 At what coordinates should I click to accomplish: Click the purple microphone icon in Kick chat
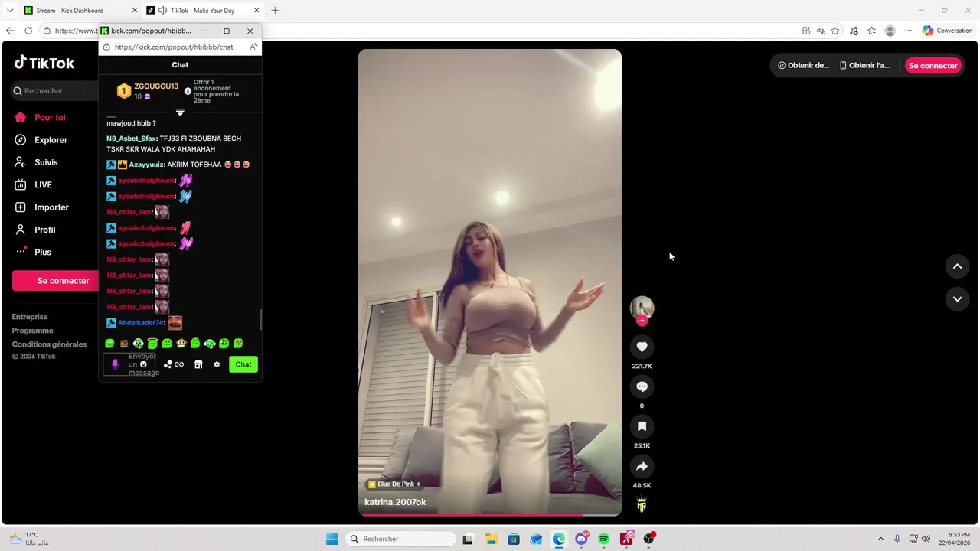116,364
